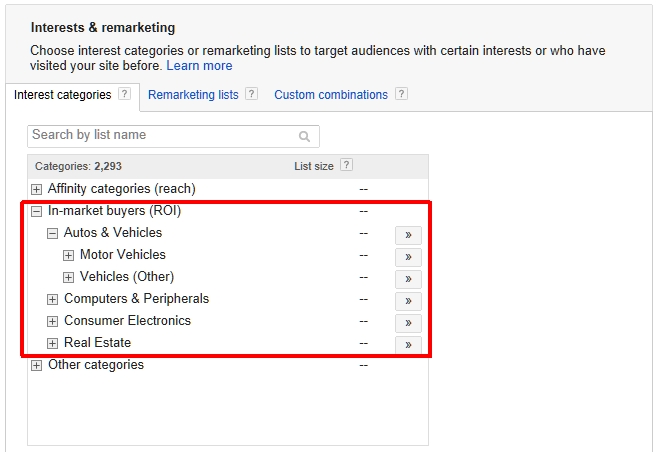The width and height of the screenshot is (661, 452).
Task: Open the Learn more link
Action: point(199,66)
